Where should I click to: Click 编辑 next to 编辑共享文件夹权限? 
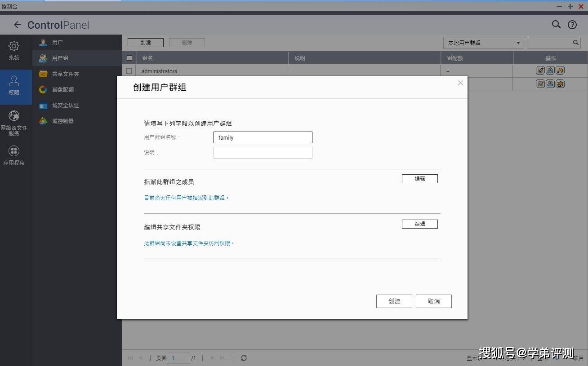pyautogui.click(x=420, y=224)
